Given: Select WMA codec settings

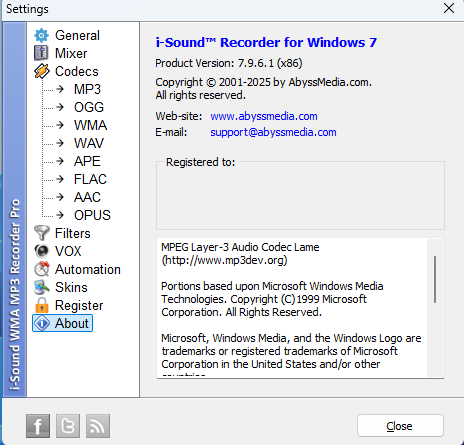Looking at the screenshot, I should click(91, 125).
